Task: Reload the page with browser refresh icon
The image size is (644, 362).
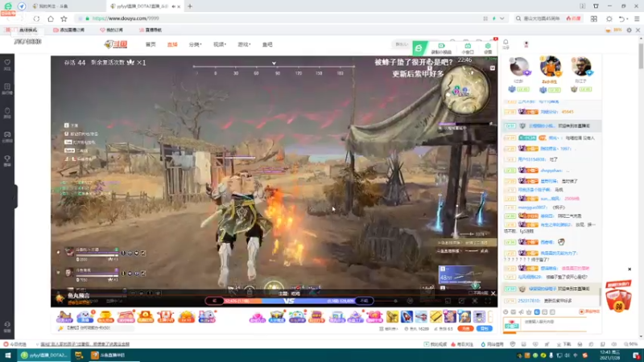Action: 36,19
